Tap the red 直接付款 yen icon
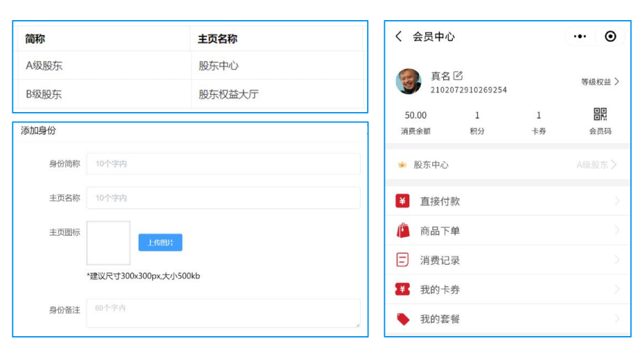Viewport: 644px width, 352px height. pyautogui.click(x=402, y=201)
